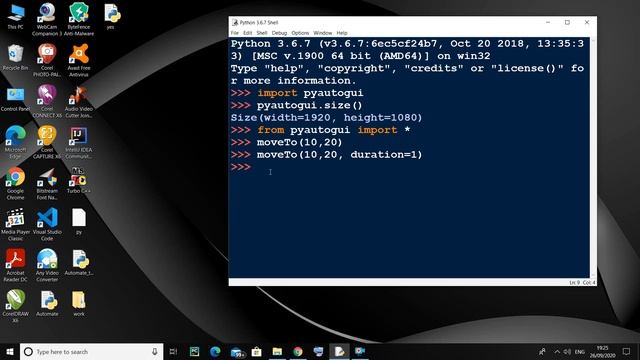Screen dimensions: 640x360
Task: Select the Turbo C++ desktop icon
Action: pyautogui.click(x=79, y=180)
